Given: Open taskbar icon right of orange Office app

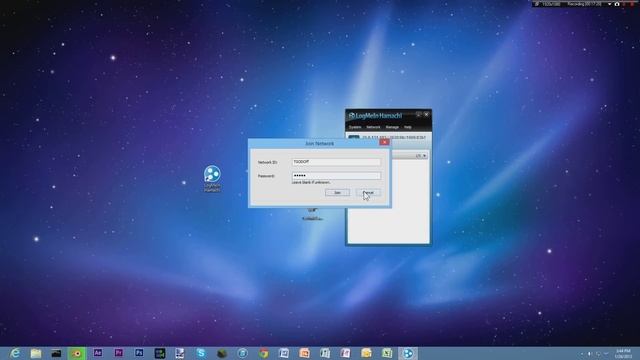Looking at the screenshot, I should [325, 353].
